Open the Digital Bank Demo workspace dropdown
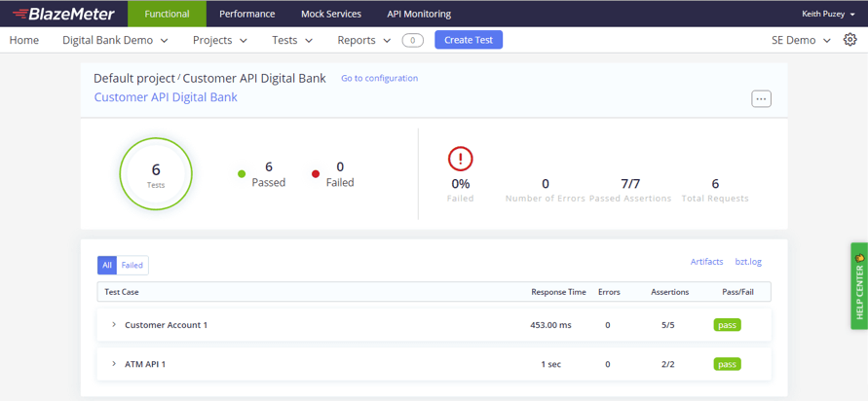The height and width of the screenshot is (401, 868). [115, 40]
